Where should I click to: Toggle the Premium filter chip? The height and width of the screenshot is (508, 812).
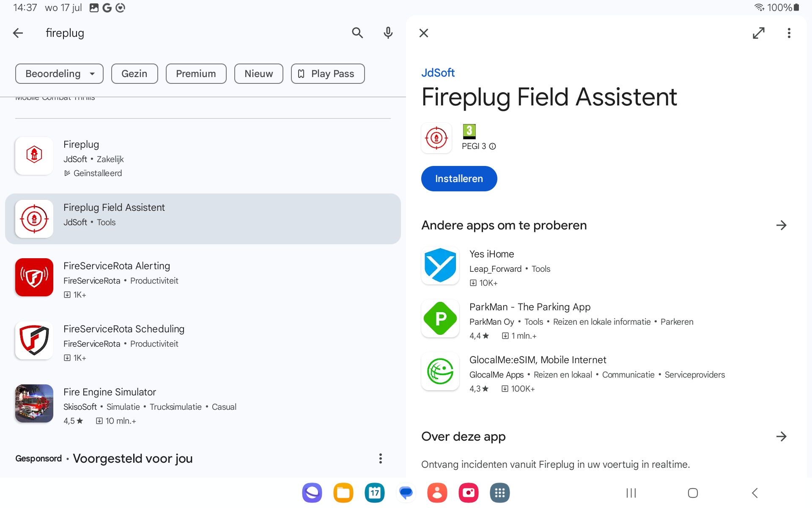coord(196,74)
